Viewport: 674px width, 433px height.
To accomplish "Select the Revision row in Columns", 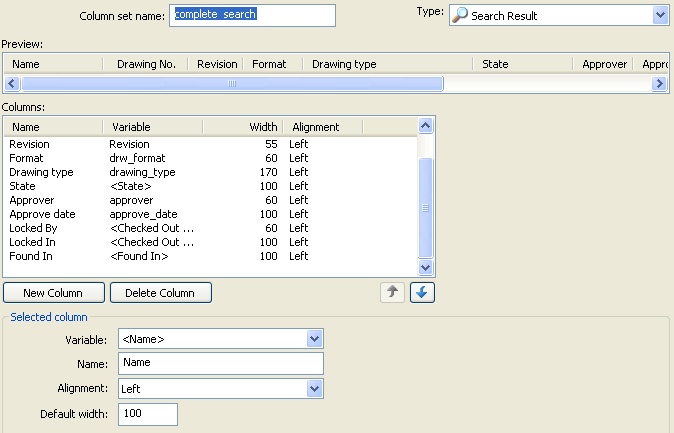I will coord(211,144).
